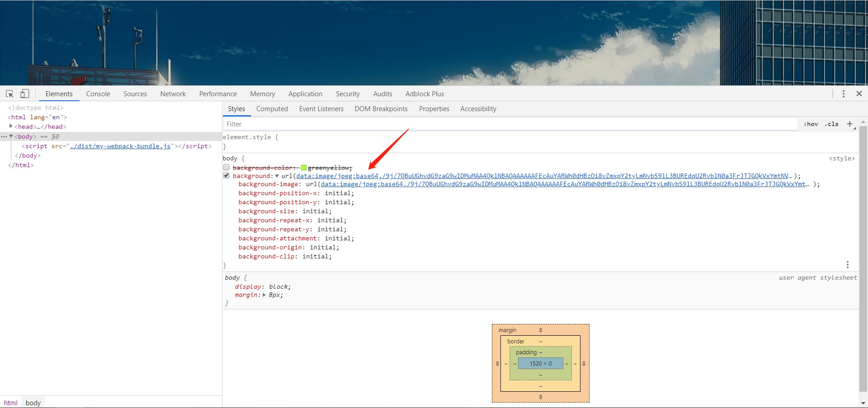Click the scrollbar down arrow
This screenshot has height=408, width=868.
pyautogui.click(x=863, y=403)
